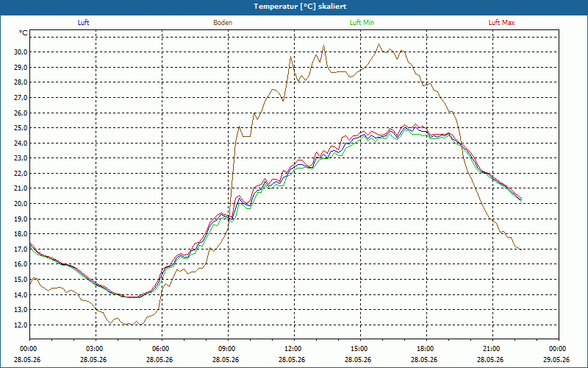This screenshot has width=588, height=368.
Task: Click the 12,0 y-axis value
Action: (21, 325)
